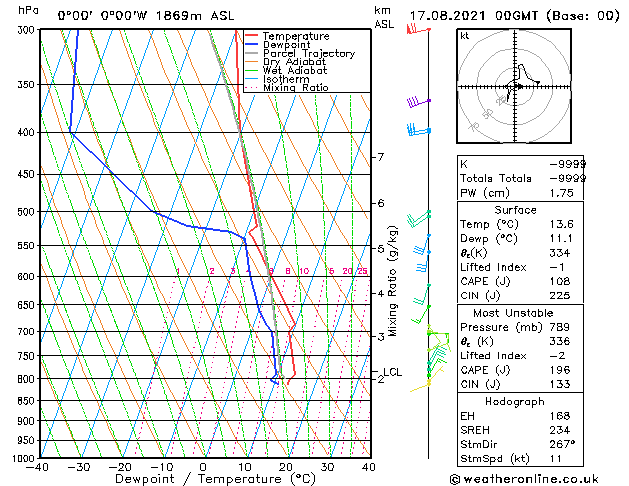The height and width of the screenshot is (486, 629).
Task: Click the green wind barb near 500 hPa
Action: tap(418, 218)
